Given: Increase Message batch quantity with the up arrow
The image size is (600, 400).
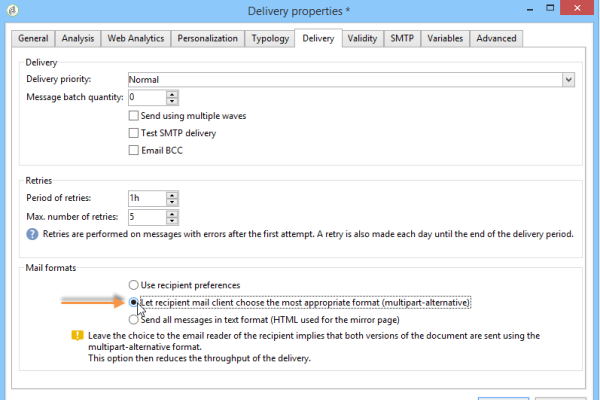Looking at the screenshot, I should tap(172, 93).
